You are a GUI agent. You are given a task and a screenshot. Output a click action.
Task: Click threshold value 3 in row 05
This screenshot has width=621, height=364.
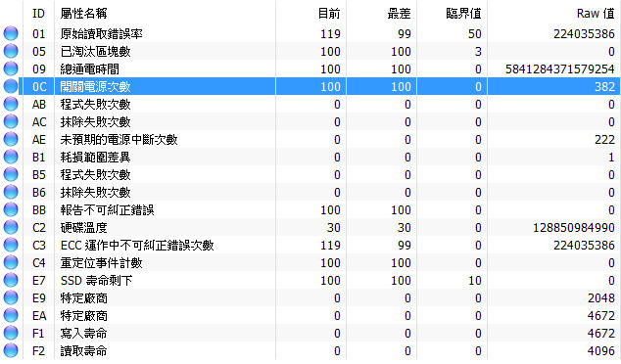click(478, 52)
